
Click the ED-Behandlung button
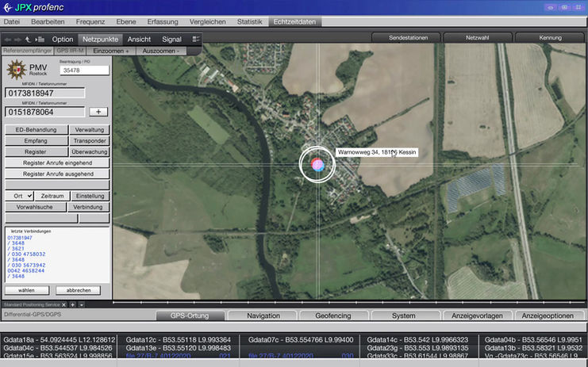tap(37, 129)
